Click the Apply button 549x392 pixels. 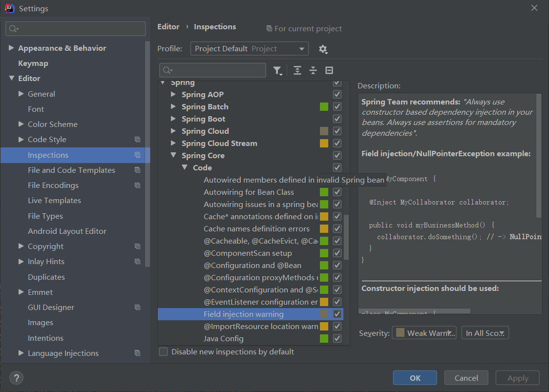pos(517,378)
